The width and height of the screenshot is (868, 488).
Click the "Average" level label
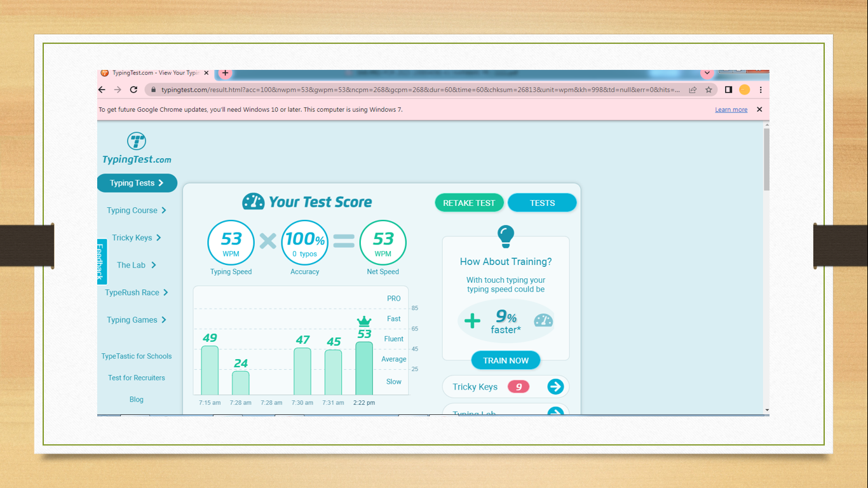[394, 360]
